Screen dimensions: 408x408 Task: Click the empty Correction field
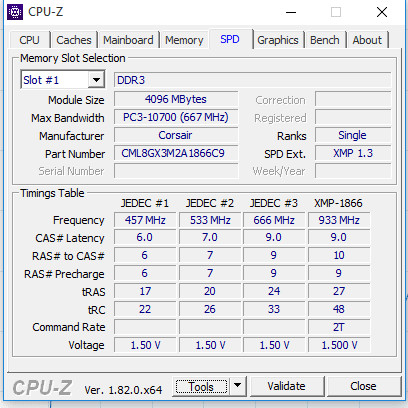(353, 99)
